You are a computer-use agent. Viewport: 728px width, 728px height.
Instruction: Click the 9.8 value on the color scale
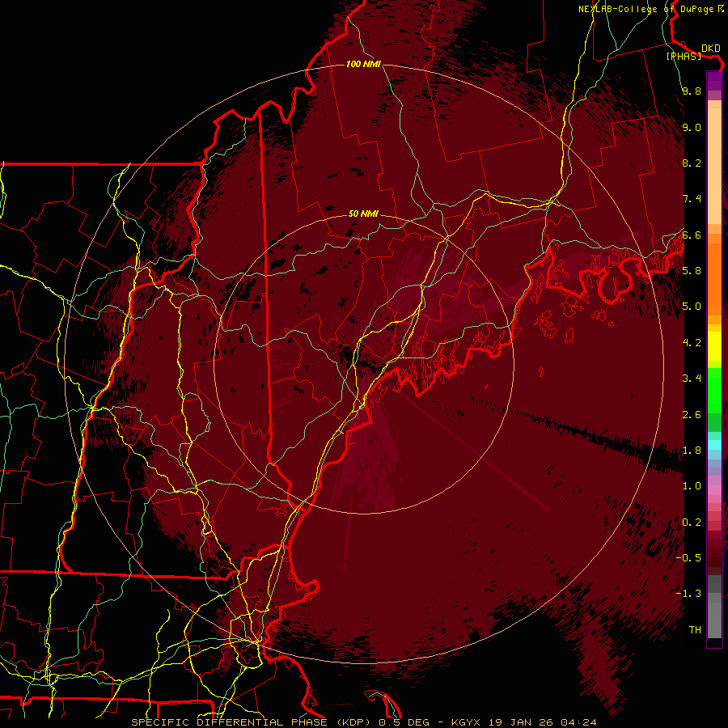(x=692, y=91)
